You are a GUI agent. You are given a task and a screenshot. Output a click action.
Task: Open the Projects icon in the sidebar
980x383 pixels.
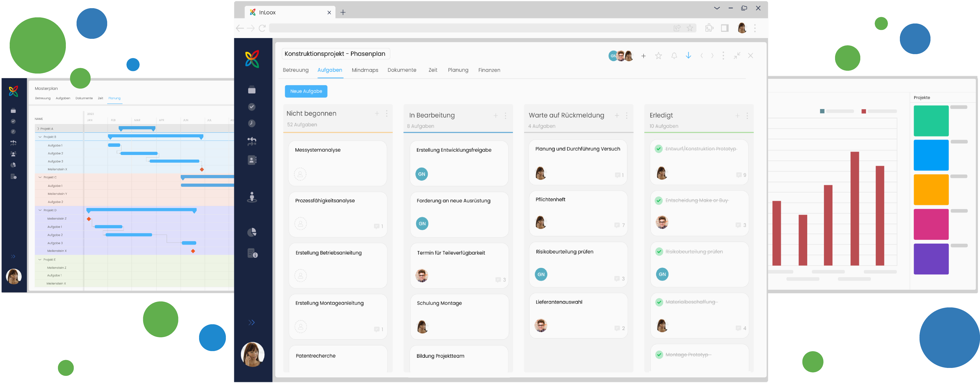pos(252,90)
